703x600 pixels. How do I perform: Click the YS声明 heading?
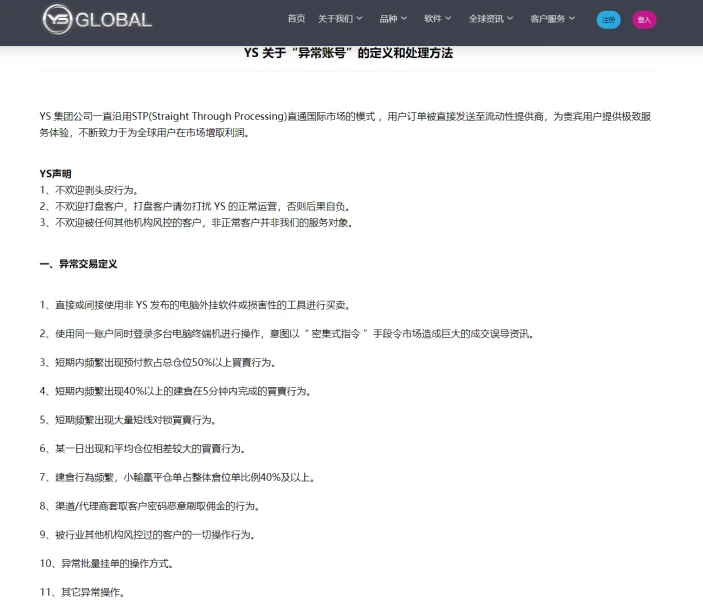coord(56,174)
